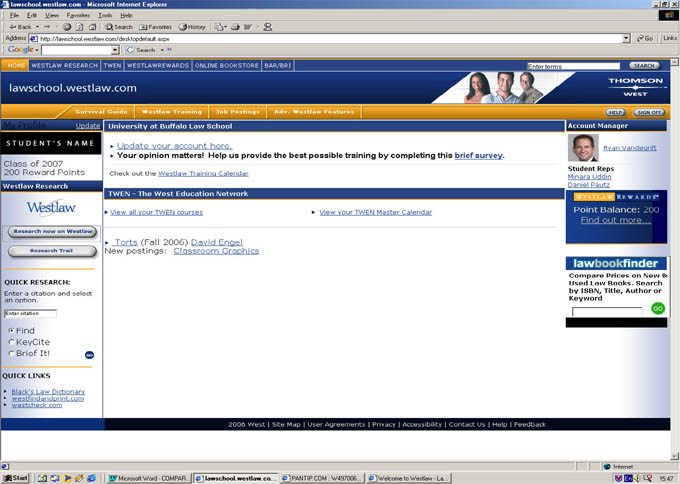This screenshot has width=680, height=484.
Task: Open Back button history dropdown arrow
Action: [x=37, y=27]
